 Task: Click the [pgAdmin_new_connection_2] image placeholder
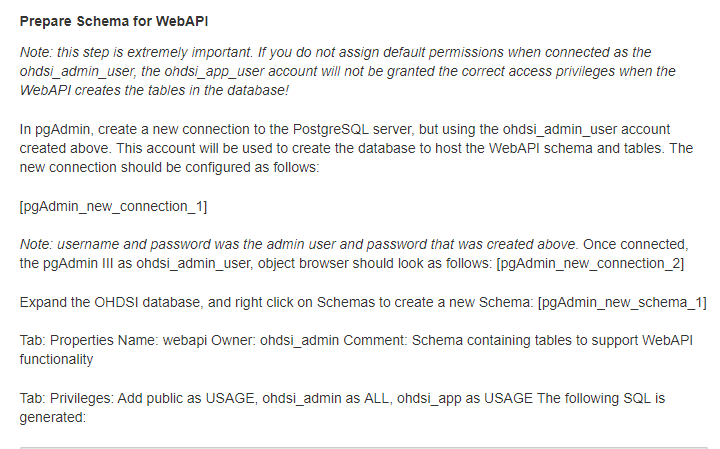[x=590, y=264]
